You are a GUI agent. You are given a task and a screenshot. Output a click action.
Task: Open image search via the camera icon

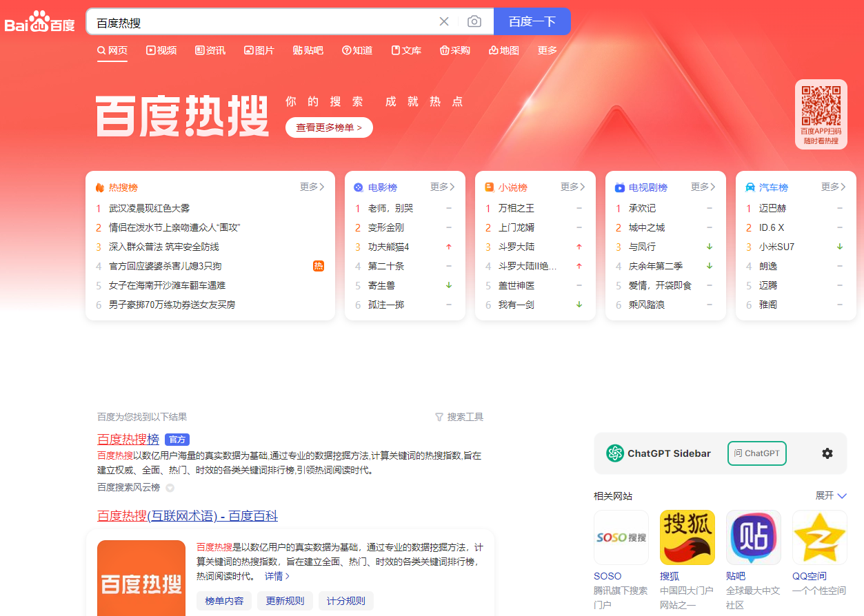[474, 21]
